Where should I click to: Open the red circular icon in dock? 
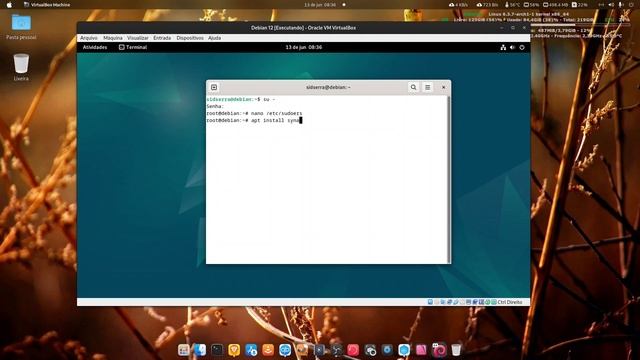coord(353,350)
